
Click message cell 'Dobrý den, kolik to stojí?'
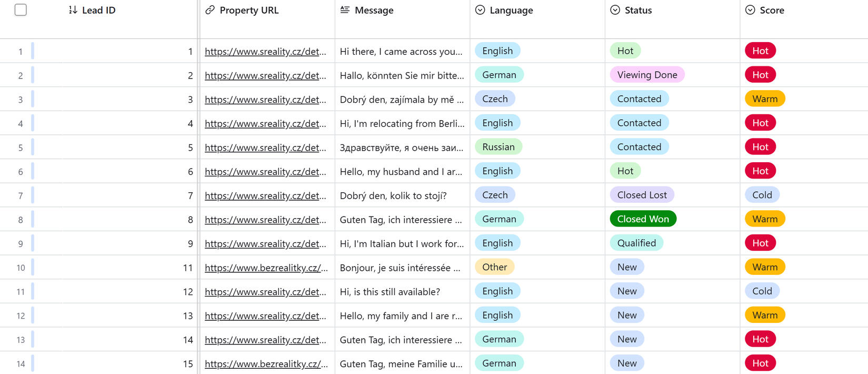[402, 195]
